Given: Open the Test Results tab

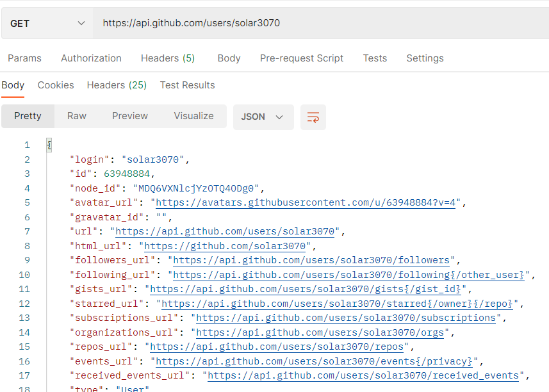Looking at the screenshot, I should (x=187, y=85).
